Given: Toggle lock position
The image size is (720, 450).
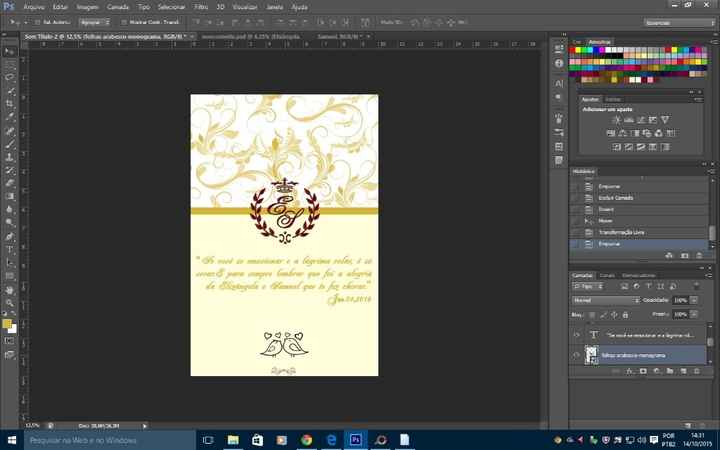Looking at the screenshot, I should tap(614, 315).
